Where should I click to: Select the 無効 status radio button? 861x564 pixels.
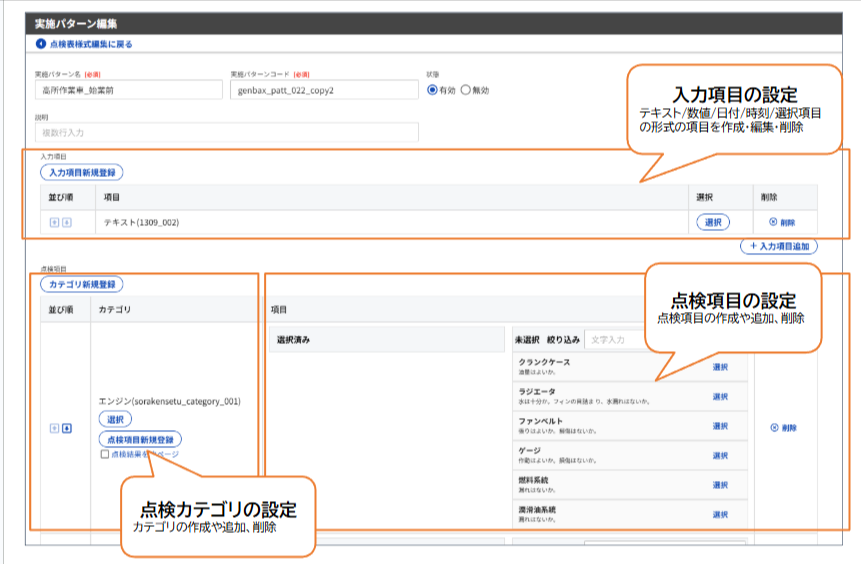465,90
